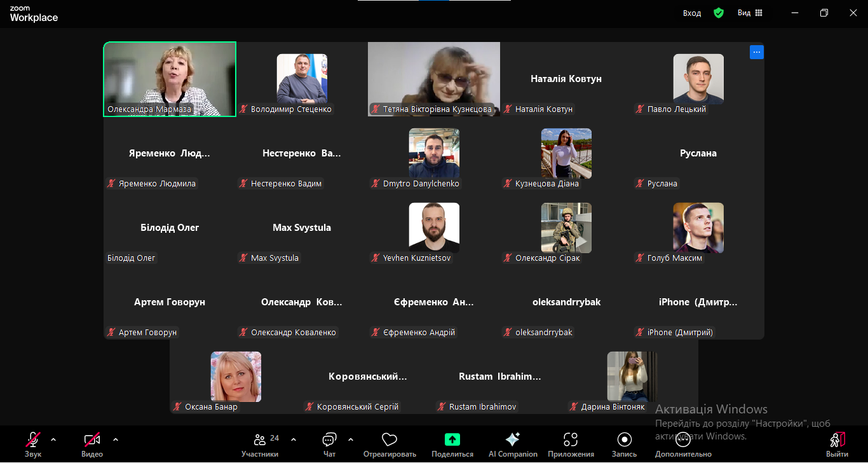Click muted mic icon beside Володимир Стеценко label
The image size is (868, 463).
point(243,109)
